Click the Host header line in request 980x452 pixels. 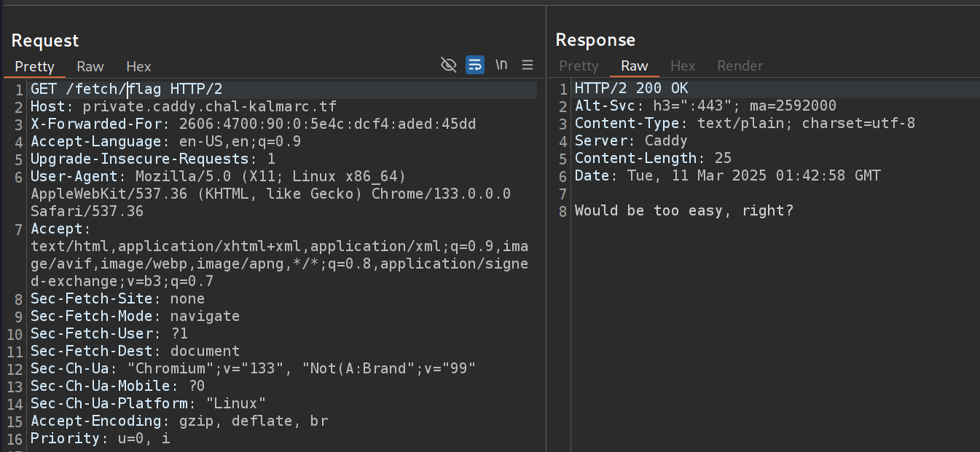click(x=183, y=107)
